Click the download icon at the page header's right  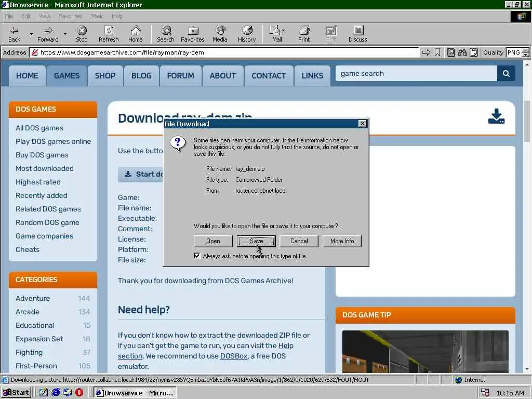(x=496, y=116)
